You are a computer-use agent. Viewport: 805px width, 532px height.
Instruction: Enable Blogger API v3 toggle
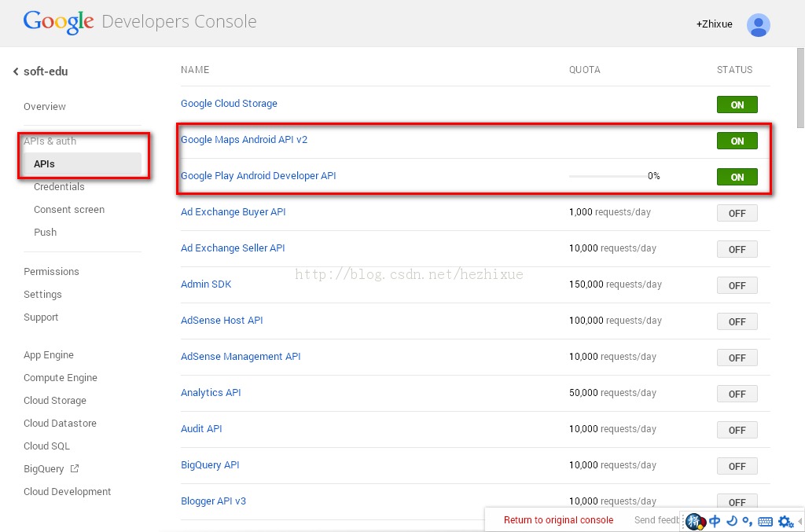tap(737, 501)
